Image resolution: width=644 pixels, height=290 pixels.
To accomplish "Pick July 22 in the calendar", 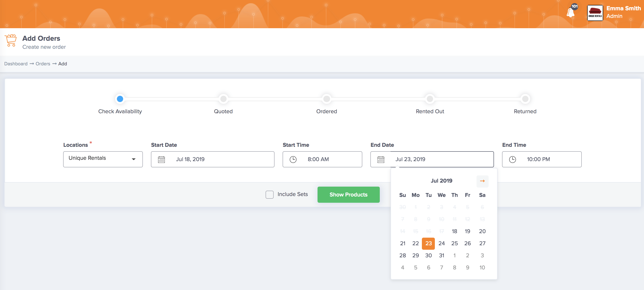I will point(416,243).
